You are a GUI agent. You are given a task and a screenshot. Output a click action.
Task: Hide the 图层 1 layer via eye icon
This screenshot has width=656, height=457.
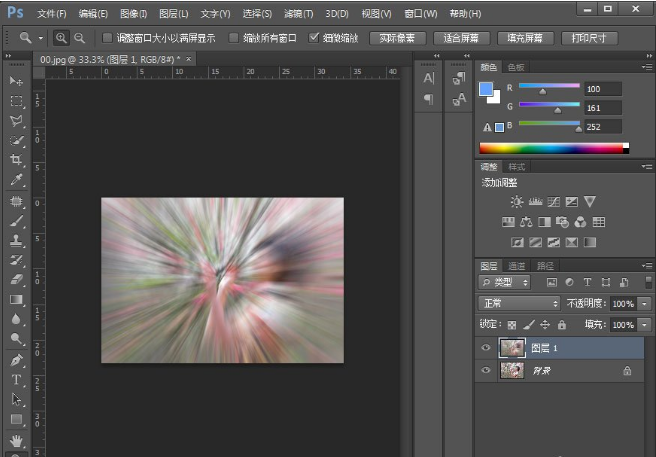pos(486,347)
